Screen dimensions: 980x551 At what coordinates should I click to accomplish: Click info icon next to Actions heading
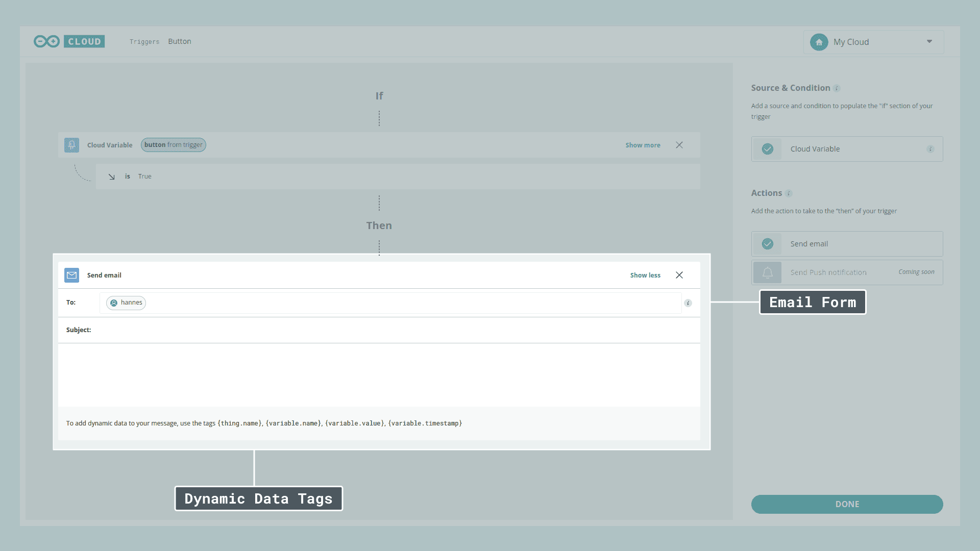click(x=789, y=193)
